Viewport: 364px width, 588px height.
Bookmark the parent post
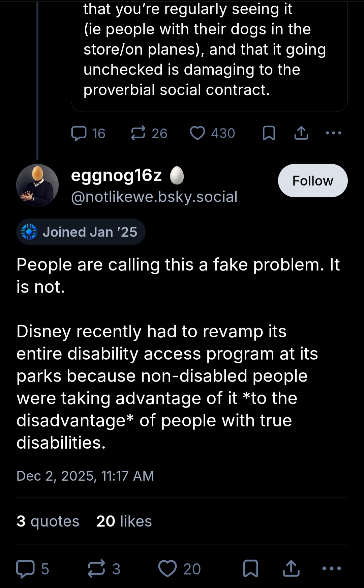coord(269,133)
